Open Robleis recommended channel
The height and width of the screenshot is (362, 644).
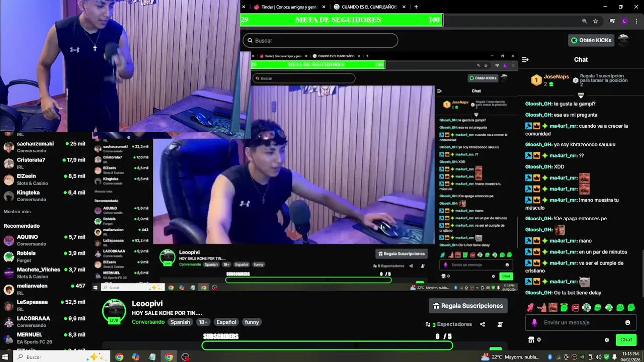pyautogui.click(x=45, y=256)
